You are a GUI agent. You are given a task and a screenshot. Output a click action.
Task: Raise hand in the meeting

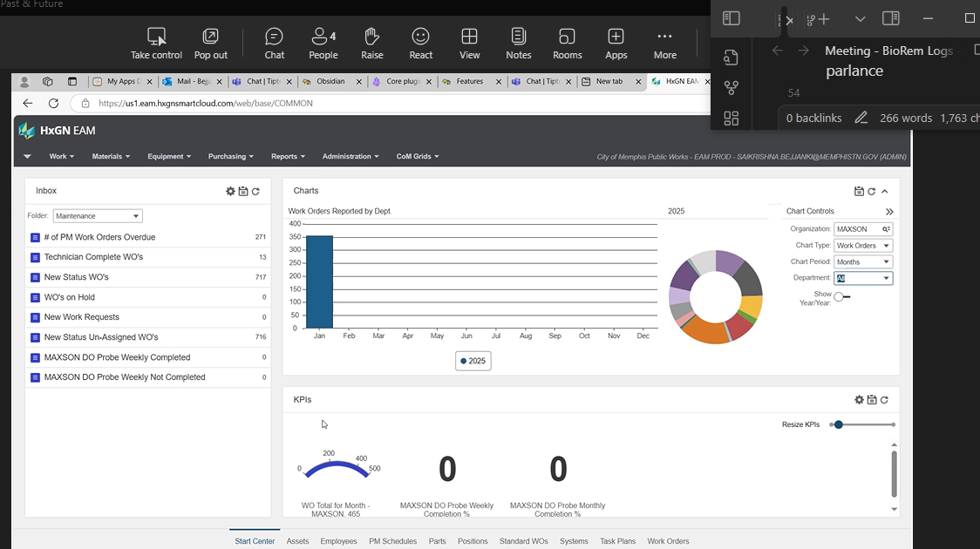(372, 44)
